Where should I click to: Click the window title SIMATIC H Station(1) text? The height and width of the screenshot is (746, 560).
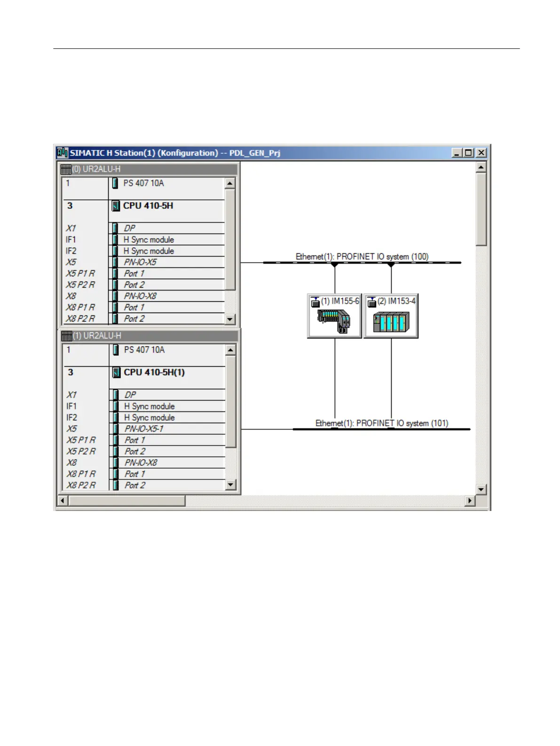pos(113,153)
